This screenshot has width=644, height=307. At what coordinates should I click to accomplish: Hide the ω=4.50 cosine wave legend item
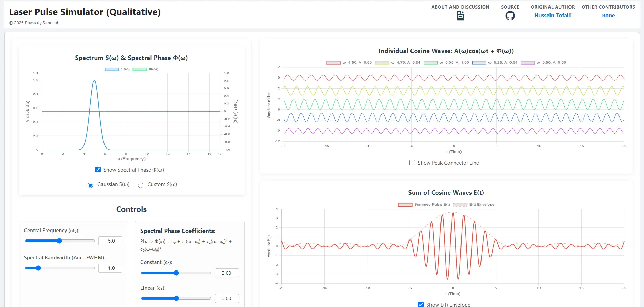tap(333, 63)
